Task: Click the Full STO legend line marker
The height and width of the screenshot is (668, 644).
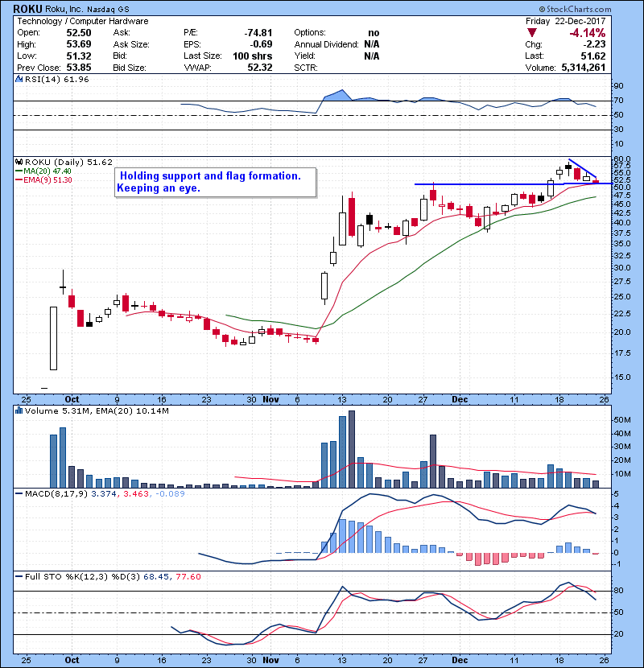Action: (x=19, y=577)
